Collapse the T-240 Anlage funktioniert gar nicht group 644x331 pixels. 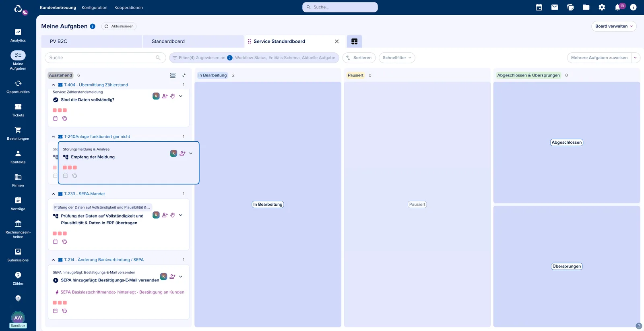coord(54,137)
